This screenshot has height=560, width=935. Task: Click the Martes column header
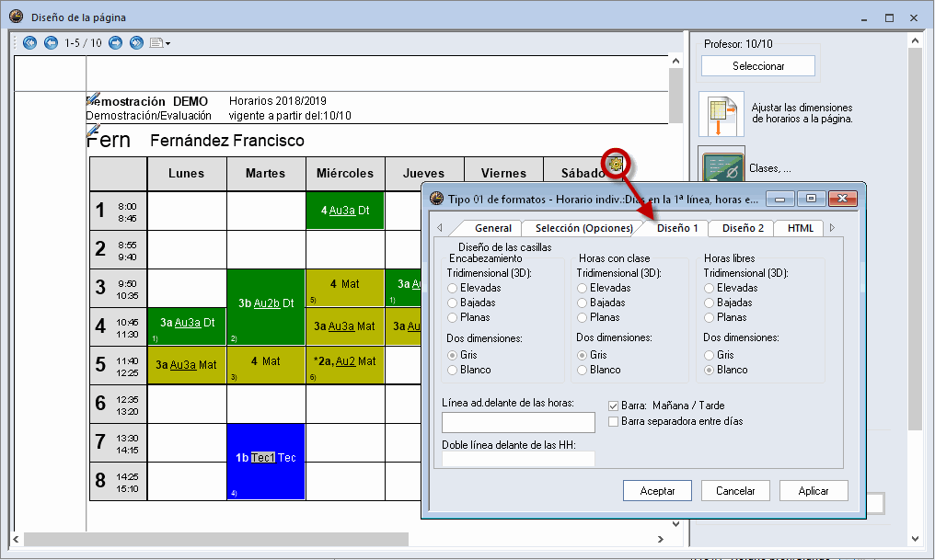266,174
